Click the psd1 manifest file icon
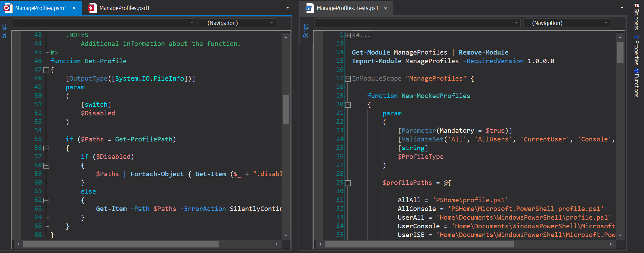 coord(92,8)
